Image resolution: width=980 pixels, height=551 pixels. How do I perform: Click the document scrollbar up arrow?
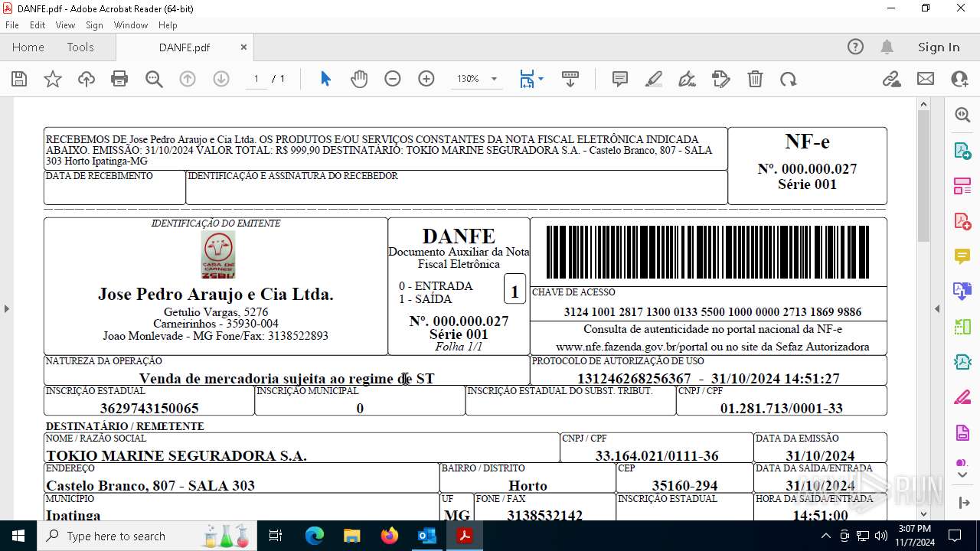[x=923, y=104]
